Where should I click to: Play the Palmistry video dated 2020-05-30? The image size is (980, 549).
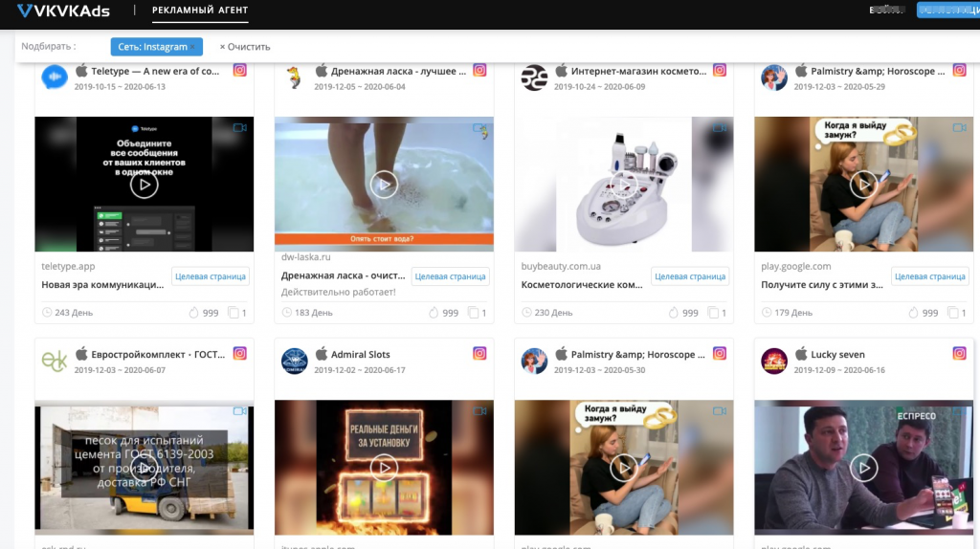point(624,468)
